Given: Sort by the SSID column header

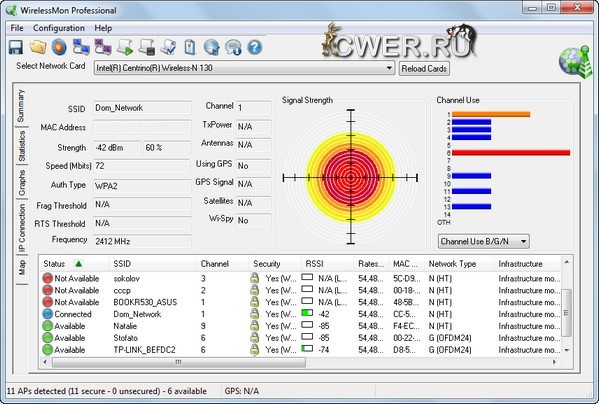Looking at the screenshot, I should (x=153, y=264).
